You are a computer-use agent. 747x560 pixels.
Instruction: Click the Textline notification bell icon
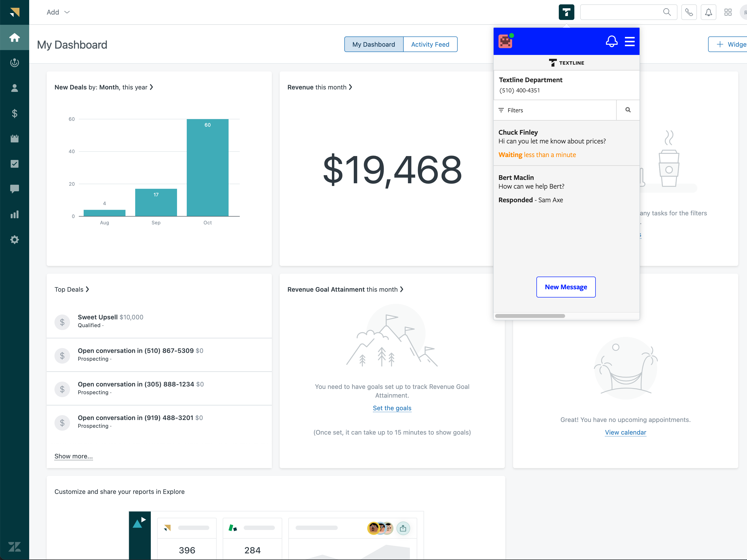click(611, 42)
